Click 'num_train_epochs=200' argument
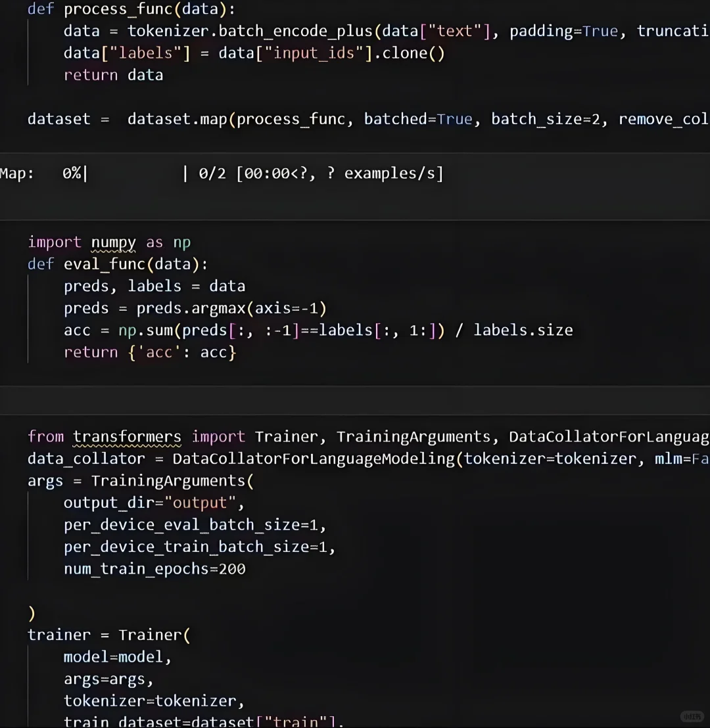Image resolution: width=710 pixels, height=728 pixels. tap(154, 569)
